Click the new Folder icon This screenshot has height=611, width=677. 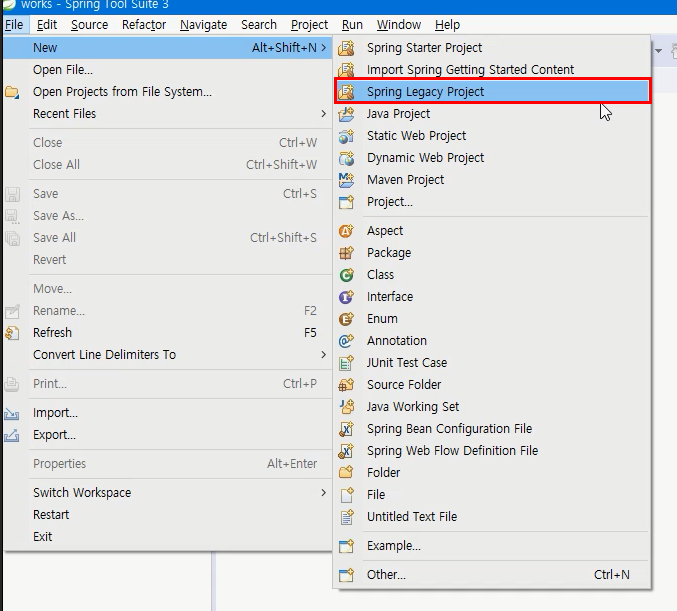346,472
